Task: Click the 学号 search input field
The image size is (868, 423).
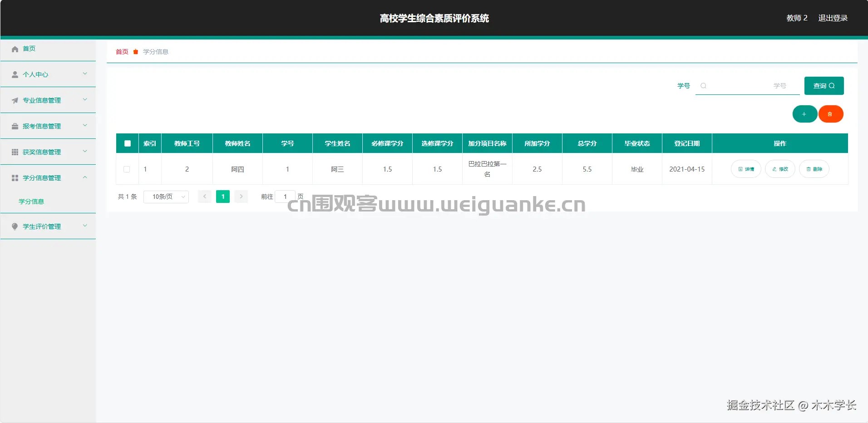Action: tap(748, 86)
